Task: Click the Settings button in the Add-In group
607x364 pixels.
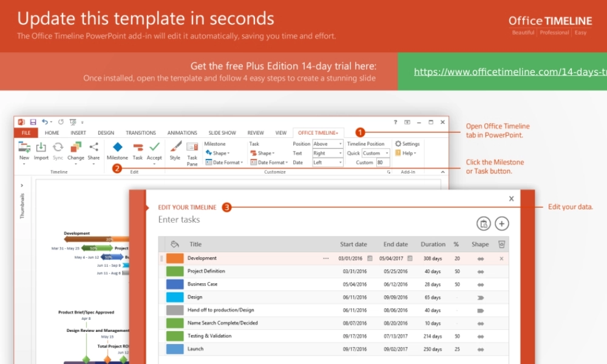Action: [x=407, y=144]
